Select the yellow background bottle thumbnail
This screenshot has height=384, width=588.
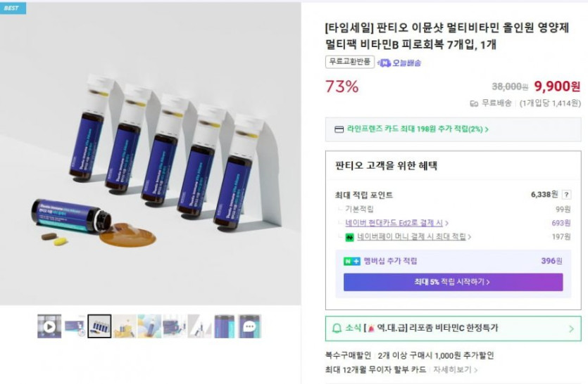125,326
